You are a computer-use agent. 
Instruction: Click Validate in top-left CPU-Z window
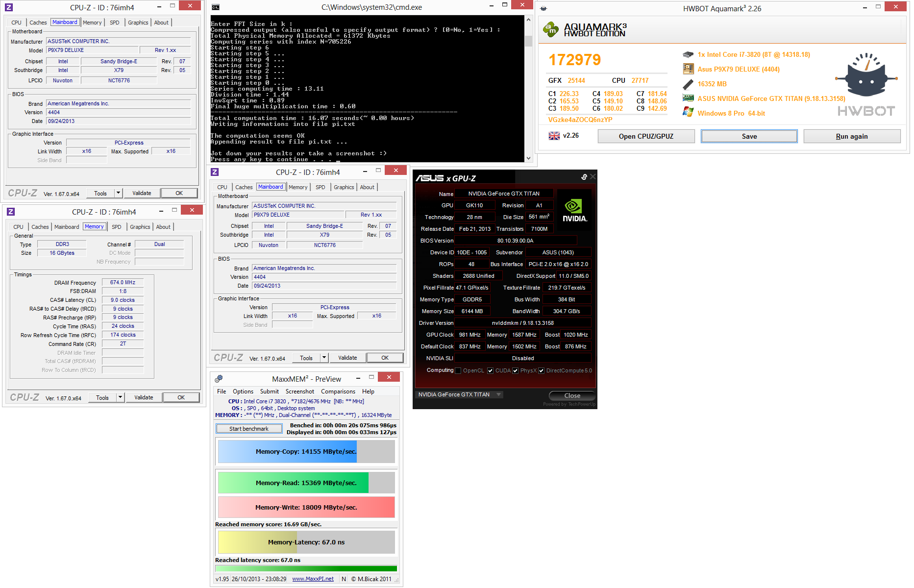pos(142,193)
